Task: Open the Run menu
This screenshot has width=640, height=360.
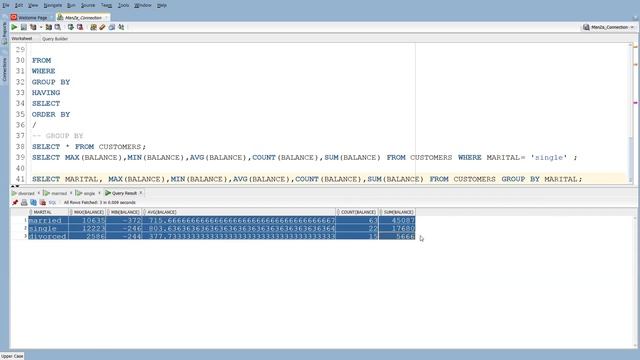Action: coord(71,5)
